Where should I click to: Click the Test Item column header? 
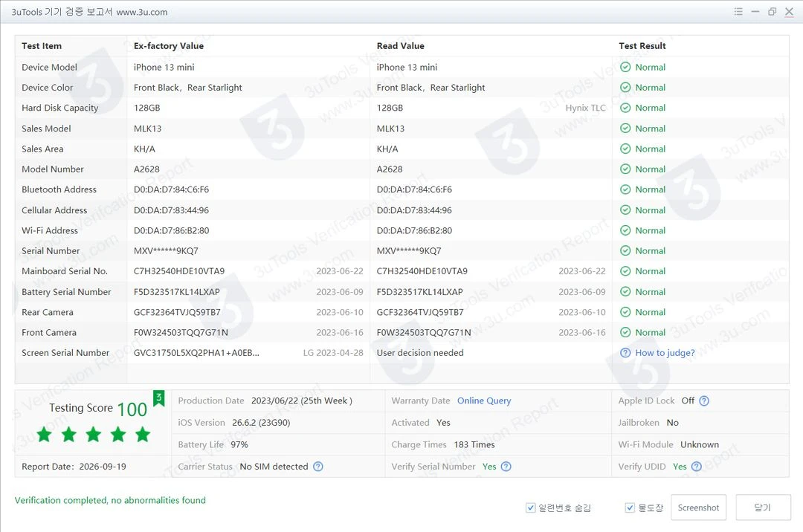[x=42, y=46]
